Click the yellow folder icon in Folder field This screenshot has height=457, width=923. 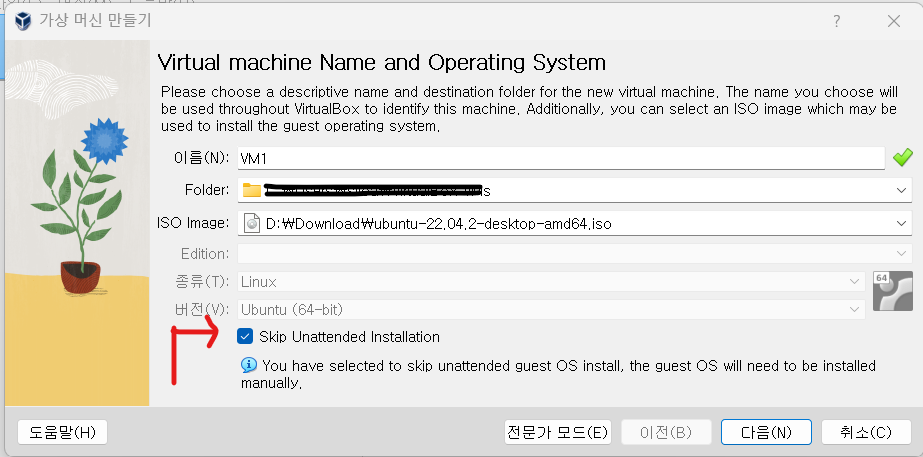(252, 190)
